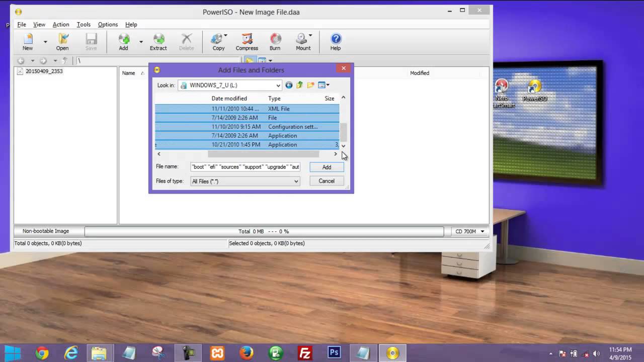Close the Add Files and Folders dialog
Image resolution: width=644 pixels, height=362 pixels.
point(344,68)
